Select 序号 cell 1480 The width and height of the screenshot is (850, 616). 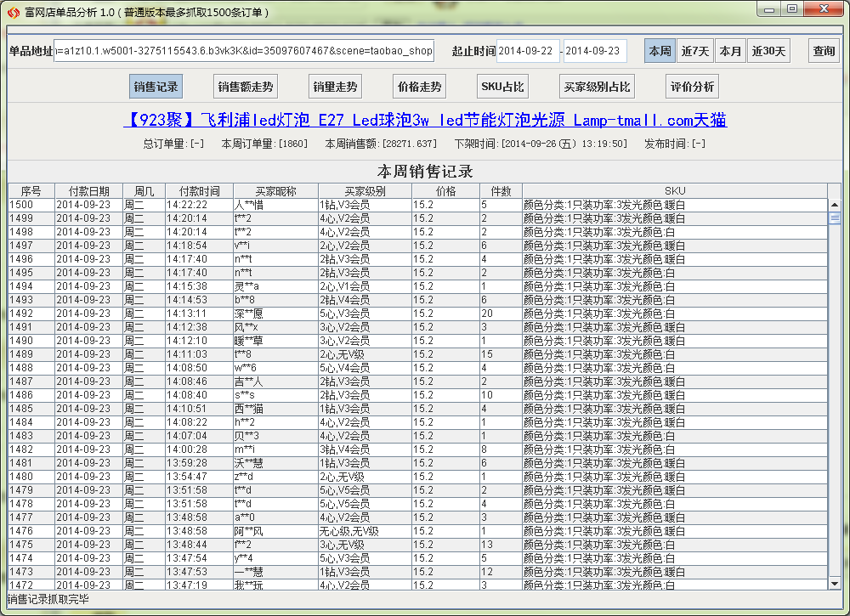(x=31, y=476)
